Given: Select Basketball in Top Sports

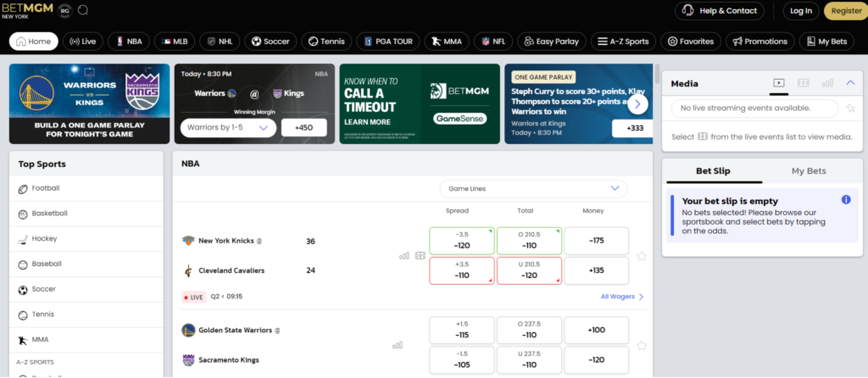Looking at the screenshot, I should (86, 214).
